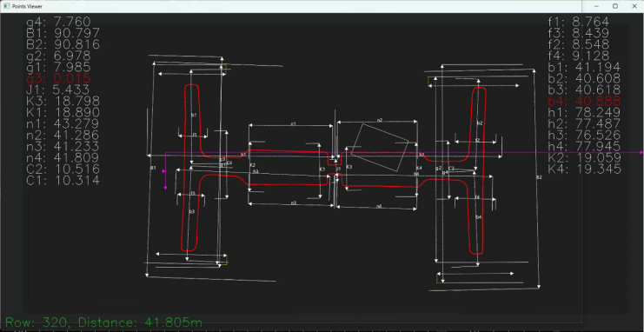Select the h2: 77.487 measurement
644x332 pixels.
[584, 123]
